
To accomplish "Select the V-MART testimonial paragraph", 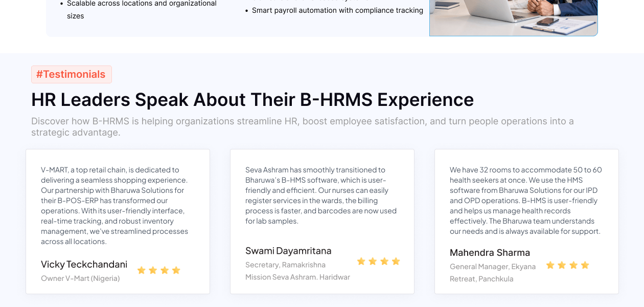I will coord(114,206).
